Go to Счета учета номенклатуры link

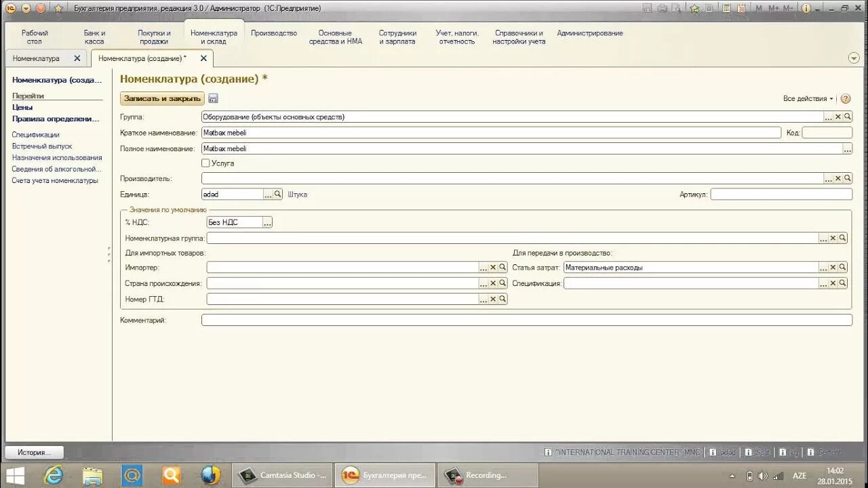coord(55,181)
